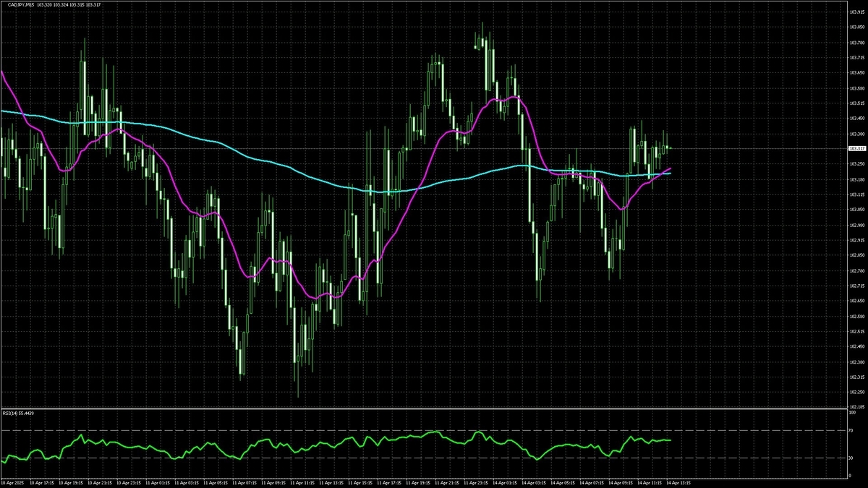Click the 103.450 price axis label
This screenshot has height=488, width=868.
point(856,119)
